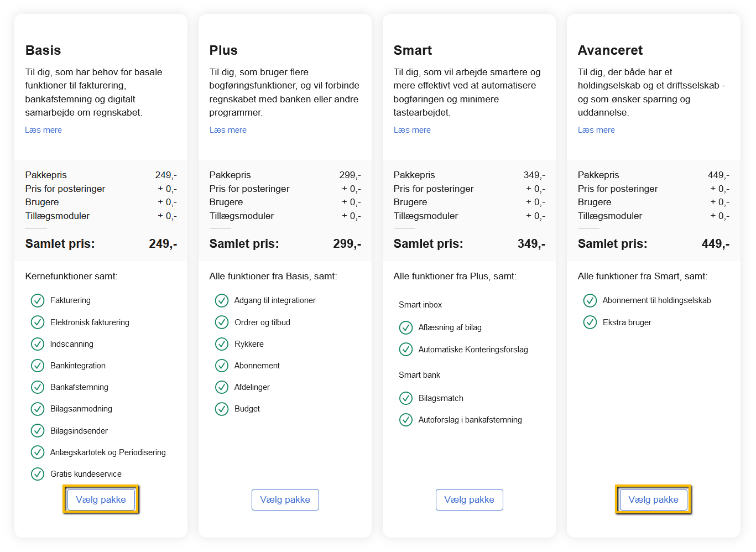Click the checkmark icon next to Bankintegration

coord(38,366)
